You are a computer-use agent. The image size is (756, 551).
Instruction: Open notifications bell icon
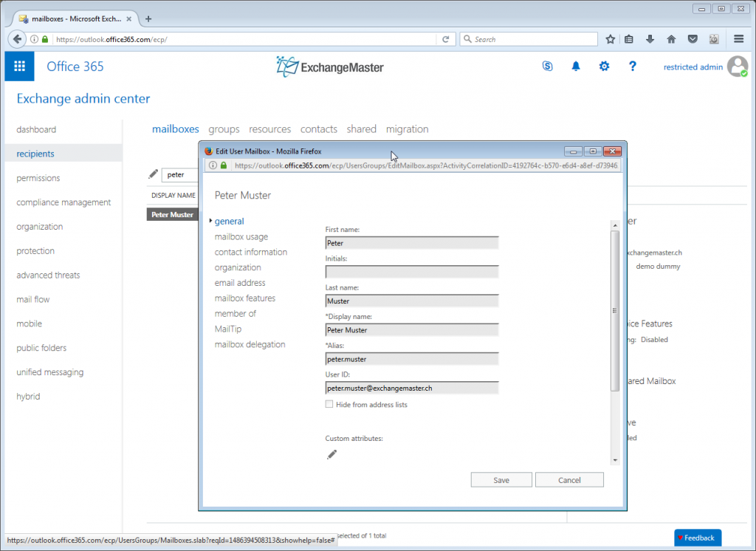(576, 66)
